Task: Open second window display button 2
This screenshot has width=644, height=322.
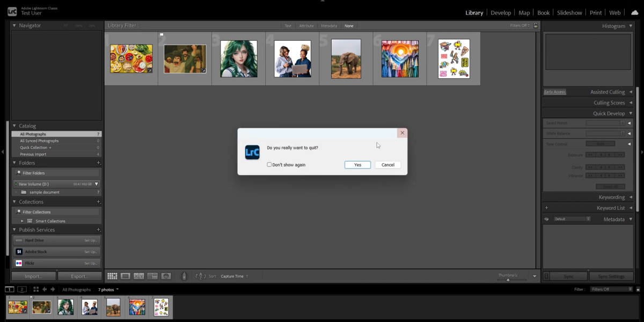Action: (22, 289)
